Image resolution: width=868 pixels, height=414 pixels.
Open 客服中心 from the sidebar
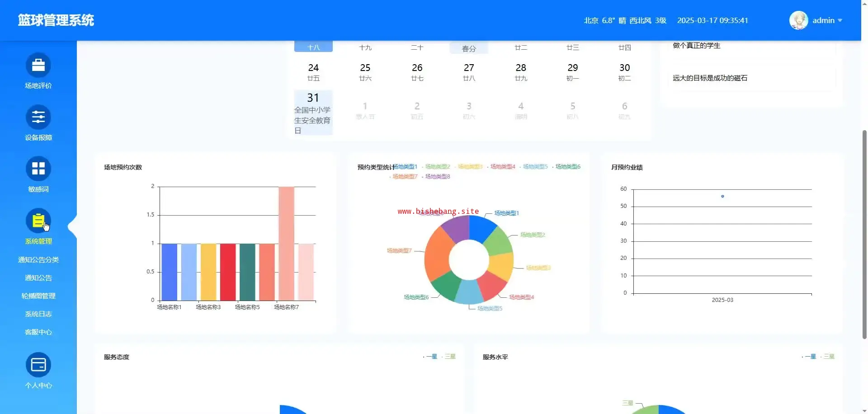pyautogui.click(x=38, y=332)
